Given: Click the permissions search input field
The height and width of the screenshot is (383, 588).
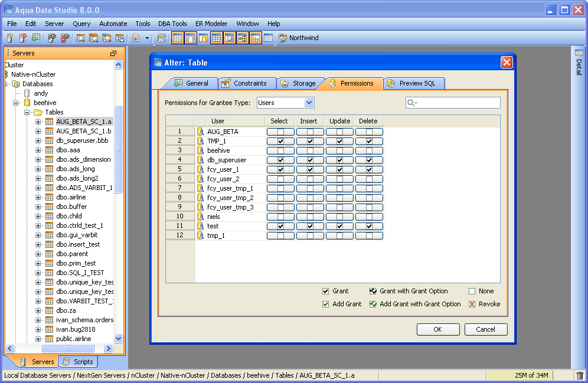Looking at the screenshot, I should click(458, 103).
